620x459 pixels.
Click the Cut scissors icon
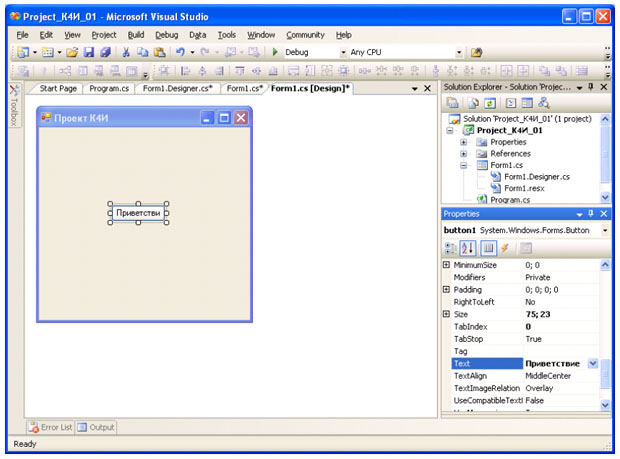[x=126, y=52]
